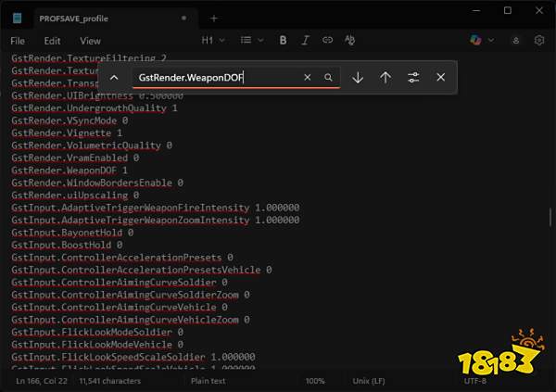Collapse the find bar chevron
This screenshot has height=392, width=556.
coord(114,78)
